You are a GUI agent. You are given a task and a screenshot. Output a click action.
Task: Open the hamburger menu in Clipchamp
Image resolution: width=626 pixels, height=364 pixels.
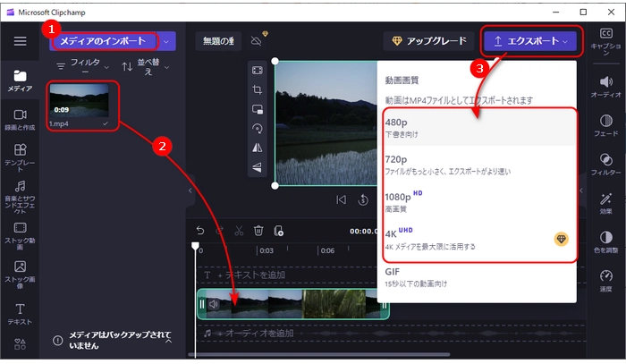[20, 41]
